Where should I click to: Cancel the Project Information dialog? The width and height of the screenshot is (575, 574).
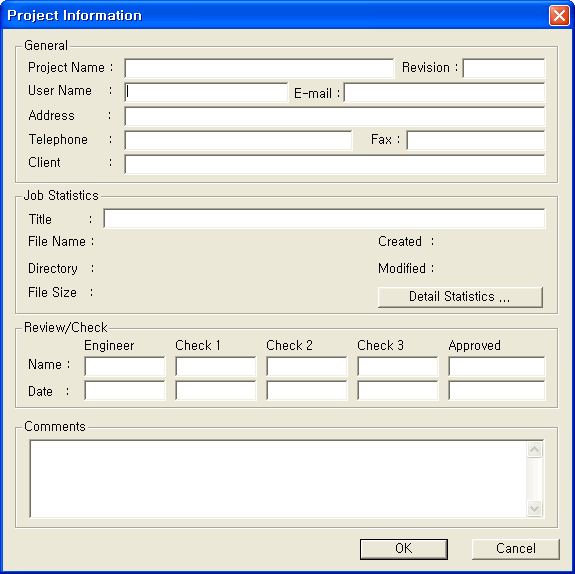[x=516, y=549]
